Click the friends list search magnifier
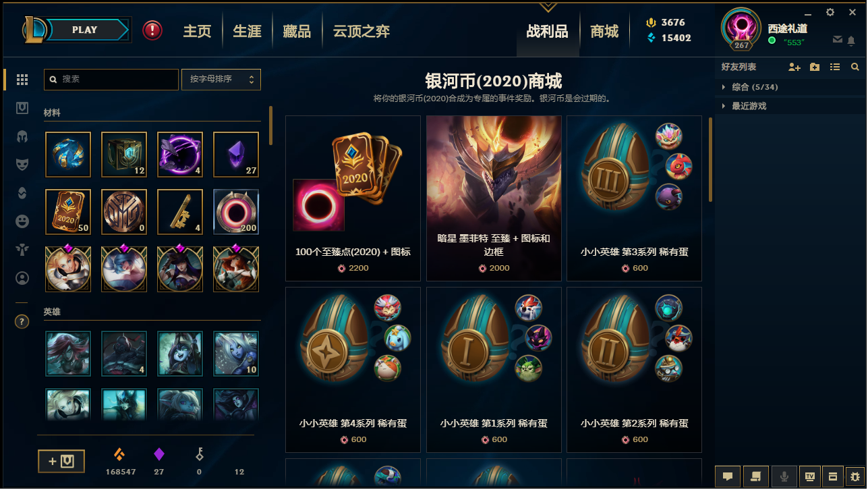Screen dimensions: 868x490 pyautogui.click(x=855, y=67)
